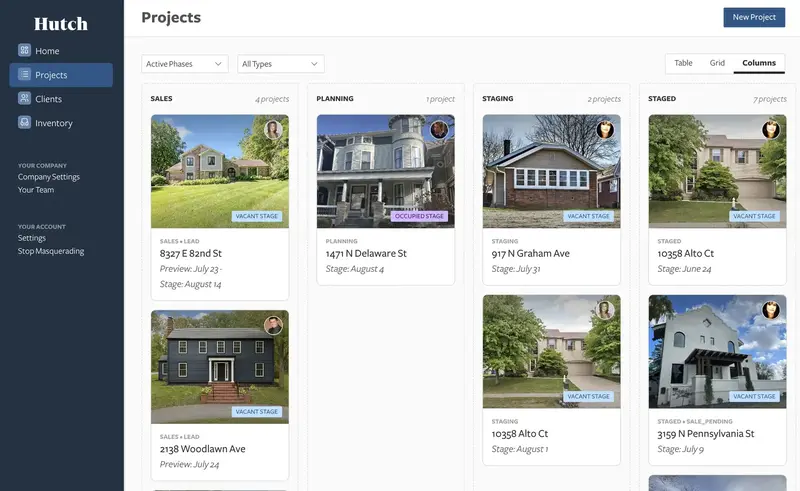
Task: Click the Vacant Stage badge on 8327 E 82nd St
Action: [x=257, y=216]
